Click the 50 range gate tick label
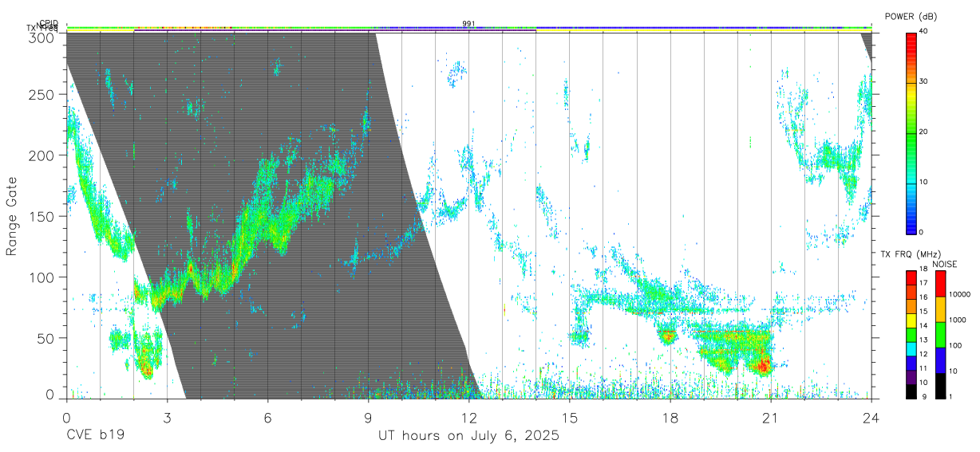Image resolution: width=980 pixels, height=452 pixels. [x=47, y=337]
